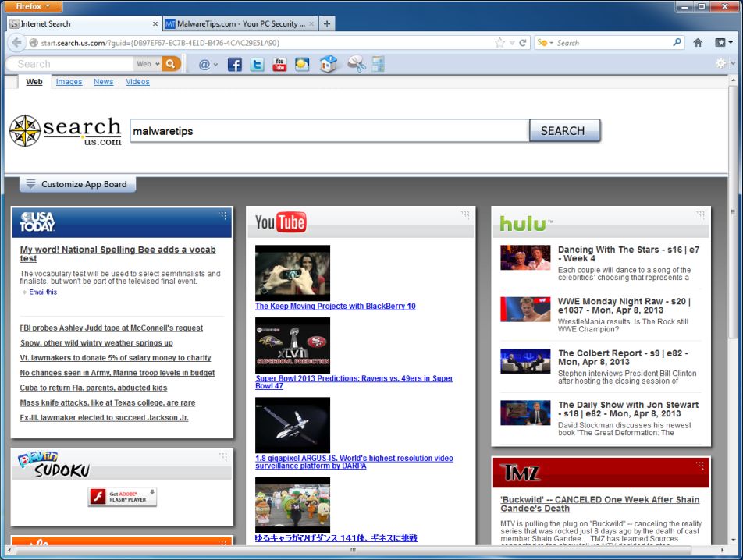The height and width of the screenshot is (560, 743).
Task: Open the BlackBerry 10 video thumbnail
Action: pyautogui.click(x=293, y=273)
